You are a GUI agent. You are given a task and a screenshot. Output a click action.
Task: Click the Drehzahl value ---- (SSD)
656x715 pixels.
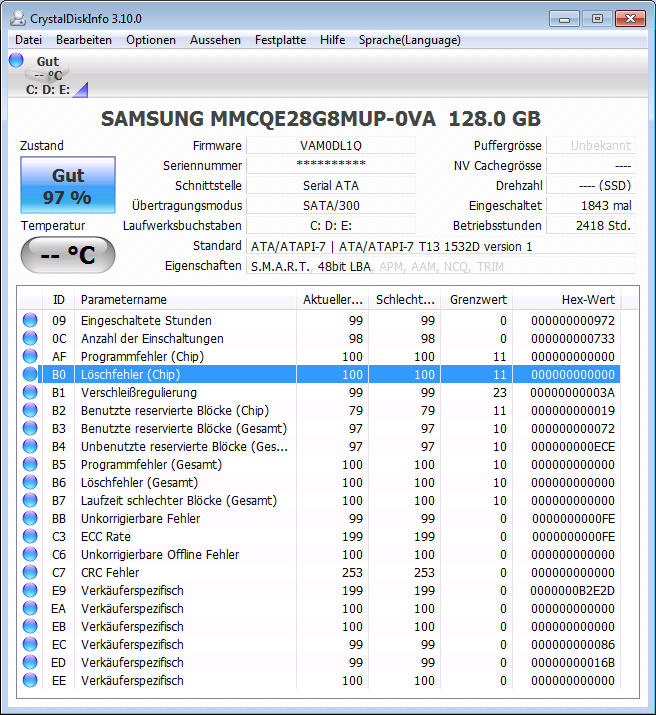(591, 186)
